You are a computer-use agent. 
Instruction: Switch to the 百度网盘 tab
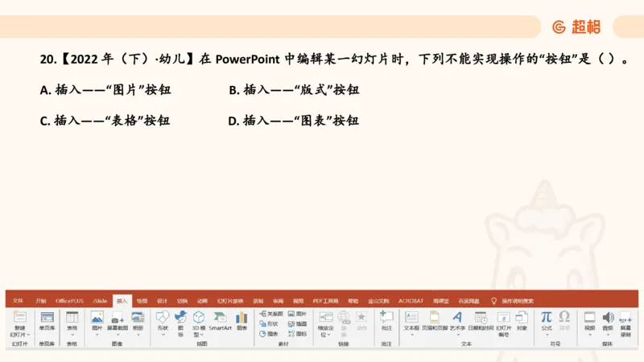(x=469, y=301)
